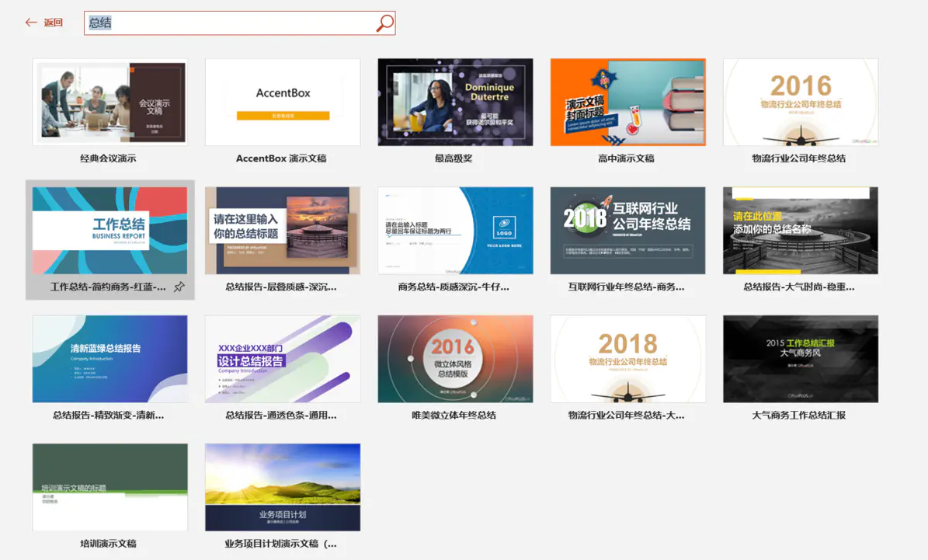Open the 总结报告-大气时尚 grayscale template
Image resolution: width=928 pixels, height=560 pixels.
point(801,230)
